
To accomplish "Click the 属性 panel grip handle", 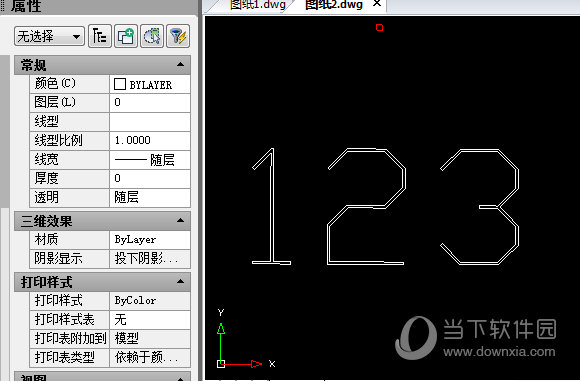I will (3, 6).
